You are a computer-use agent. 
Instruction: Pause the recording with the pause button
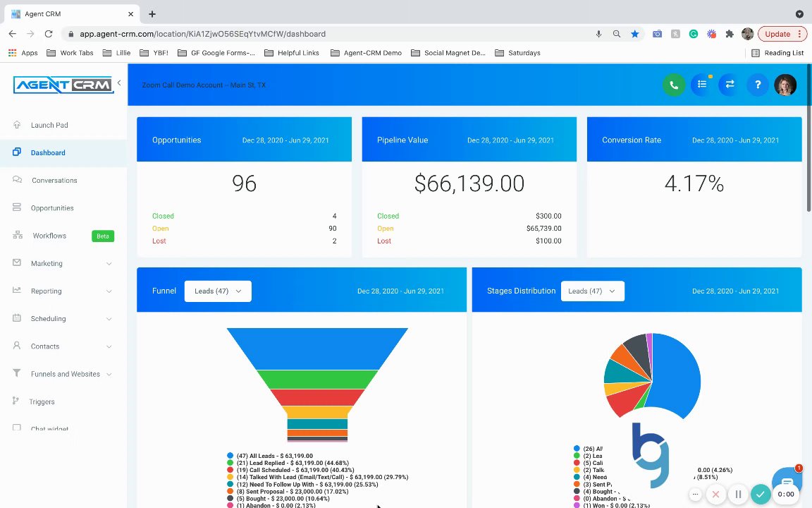(x=739, y=495)
